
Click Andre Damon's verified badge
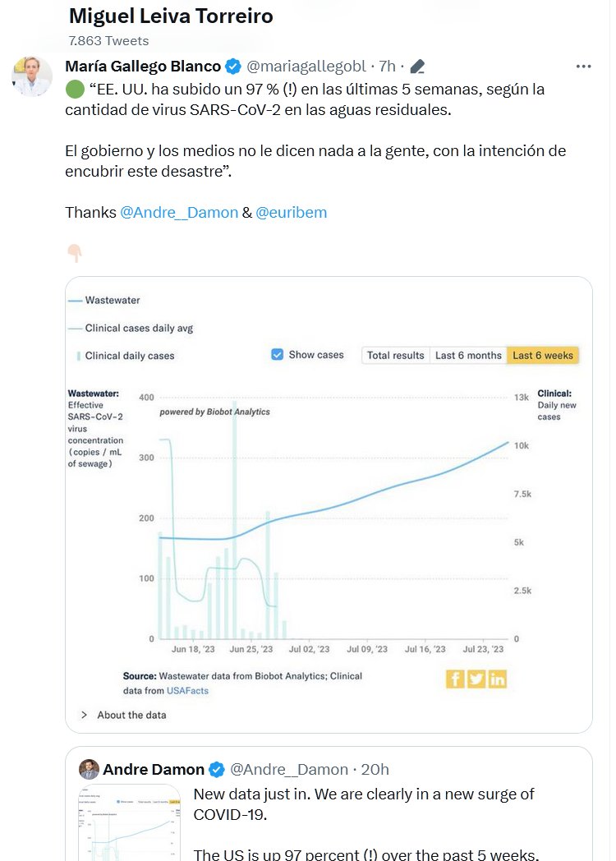[x=216, y=770]
